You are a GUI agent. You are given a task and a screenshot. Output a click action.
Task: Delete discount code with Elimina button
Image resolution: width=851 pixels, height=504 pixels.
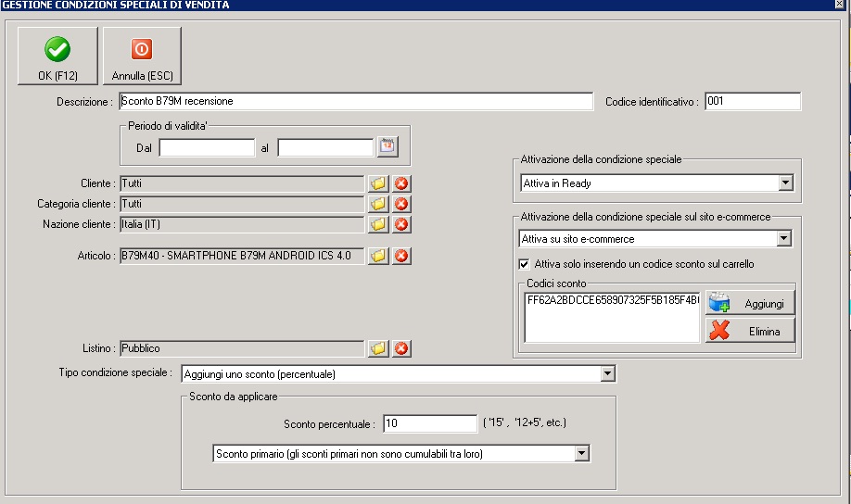pyautogui.click(x=750, y=331)
